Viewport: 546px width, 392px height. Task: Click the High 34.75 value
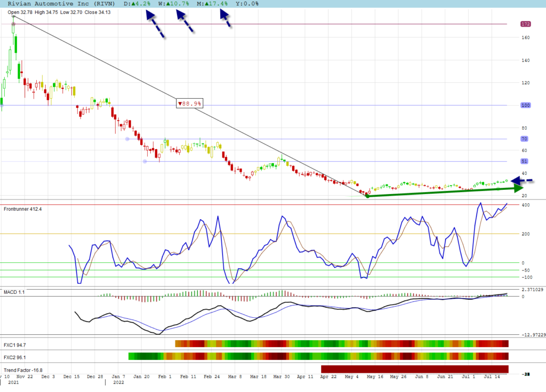(x=46, y=12)
